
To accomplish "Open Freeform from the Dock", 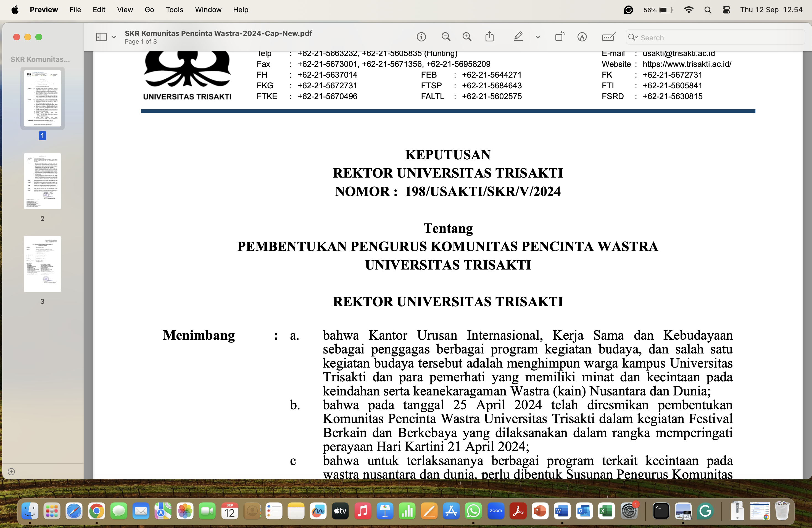I will [x=318, y=511].
